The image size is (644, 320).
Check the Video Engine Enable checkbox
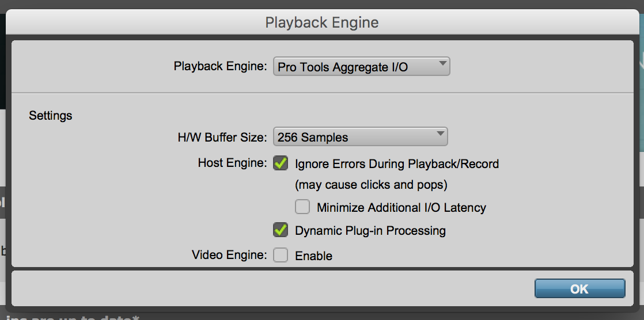pos(281,255)
